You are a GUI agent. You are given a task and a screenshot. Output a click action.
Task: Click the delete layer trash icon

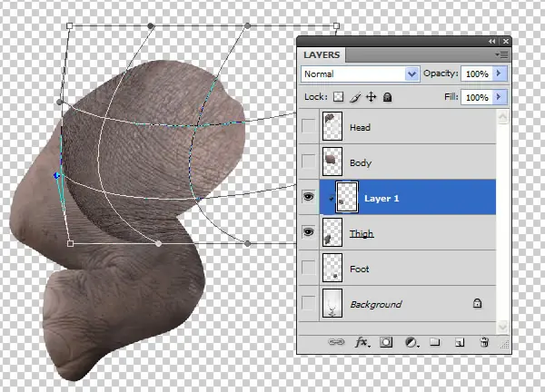(x=484, y=342)
